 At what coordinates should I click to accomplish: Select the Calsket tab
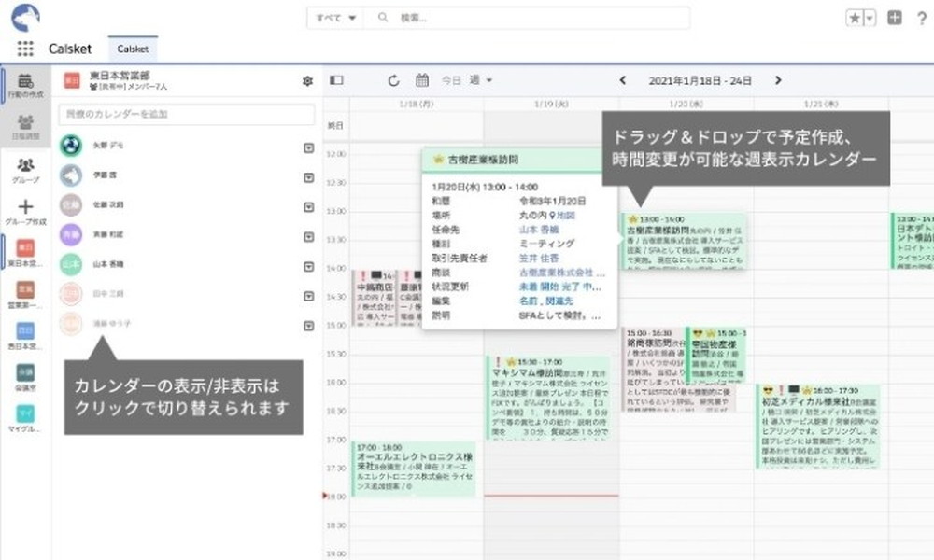(x=133, y=49)
